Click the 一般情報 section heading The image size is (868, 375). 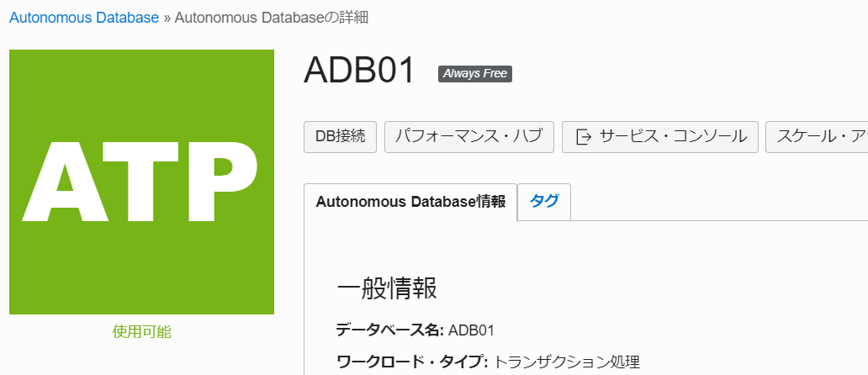tap(387, 288)
